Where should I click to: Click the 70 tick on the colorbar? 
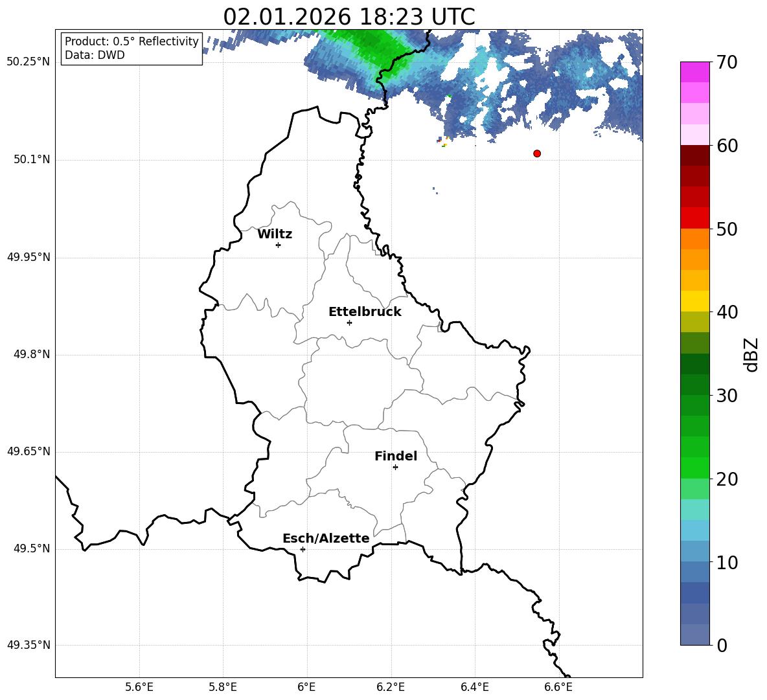727,63
